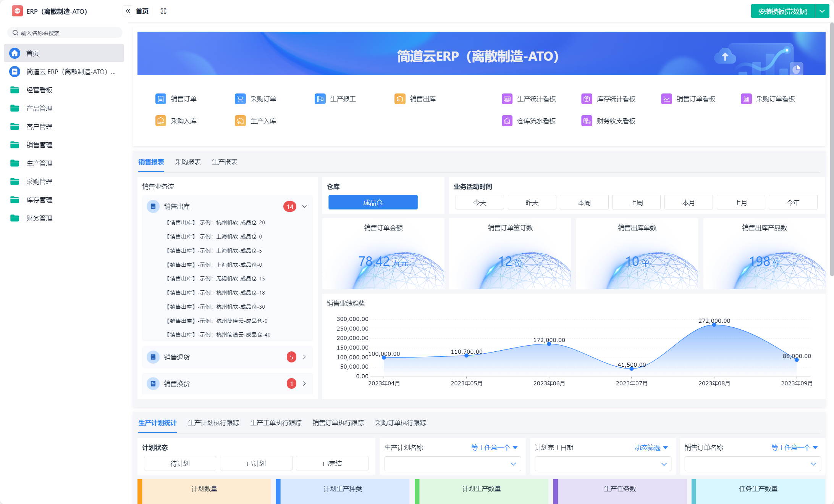The height and width of the screenshot is (504, 834).
Task: Open the 销售订单 shortcut icon
Action: [161, 99]
